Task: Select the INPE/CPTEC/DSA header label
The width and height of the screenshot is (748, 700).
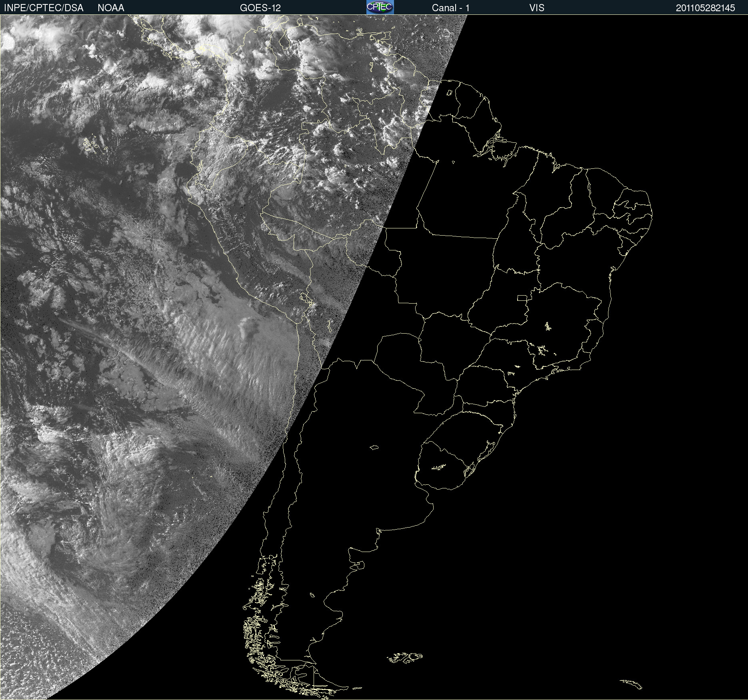Action: click(44, 8)
